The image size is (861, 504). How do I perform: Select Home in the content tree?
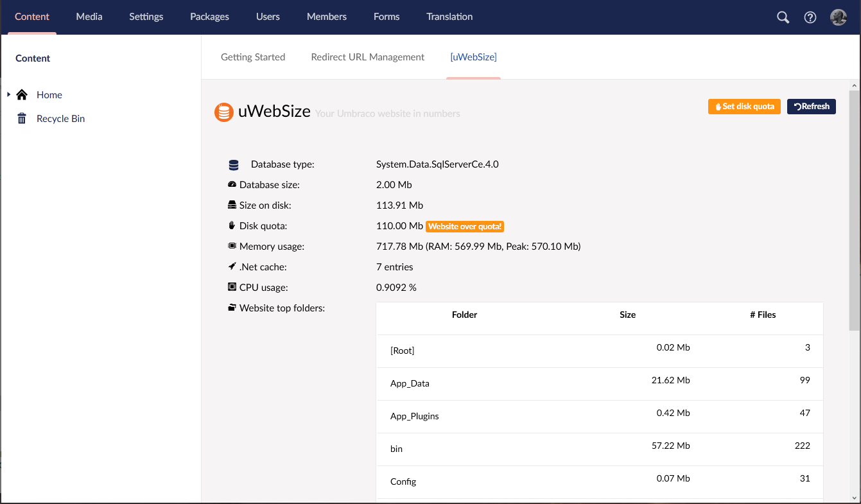(49, 95)
